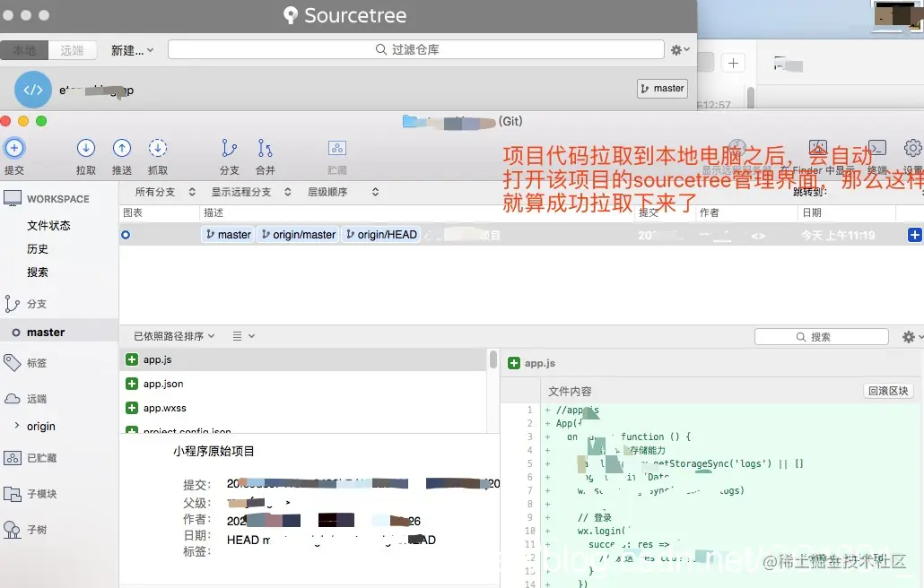924x588 pixels.
Task: Open the list view style dropdown
Action: point(243,336)
